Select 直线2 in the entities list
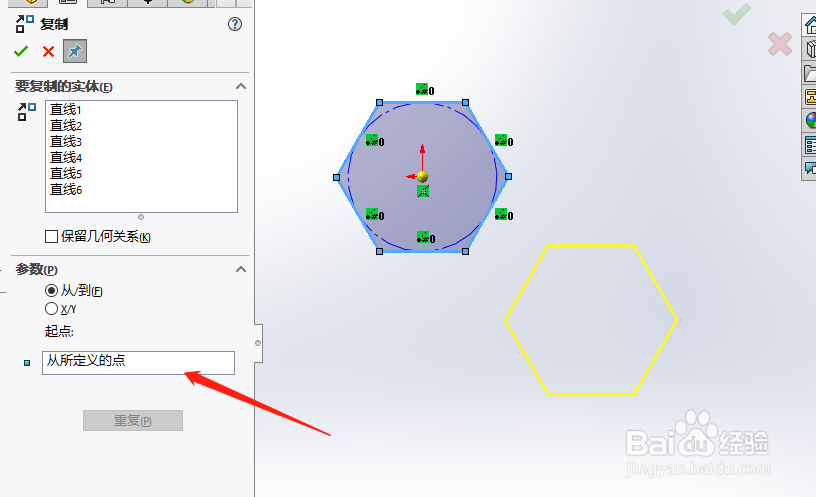This screenshot has height=497, width=816. pyautogui.click(x=66, y=125)
